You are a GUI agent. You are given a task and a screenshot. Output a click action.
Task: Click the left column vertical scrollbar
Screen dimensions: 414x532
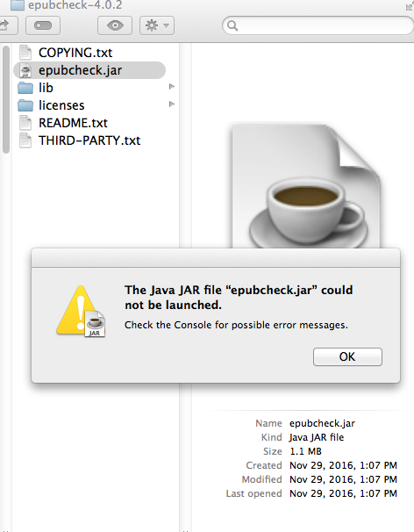tap(6, 99)
